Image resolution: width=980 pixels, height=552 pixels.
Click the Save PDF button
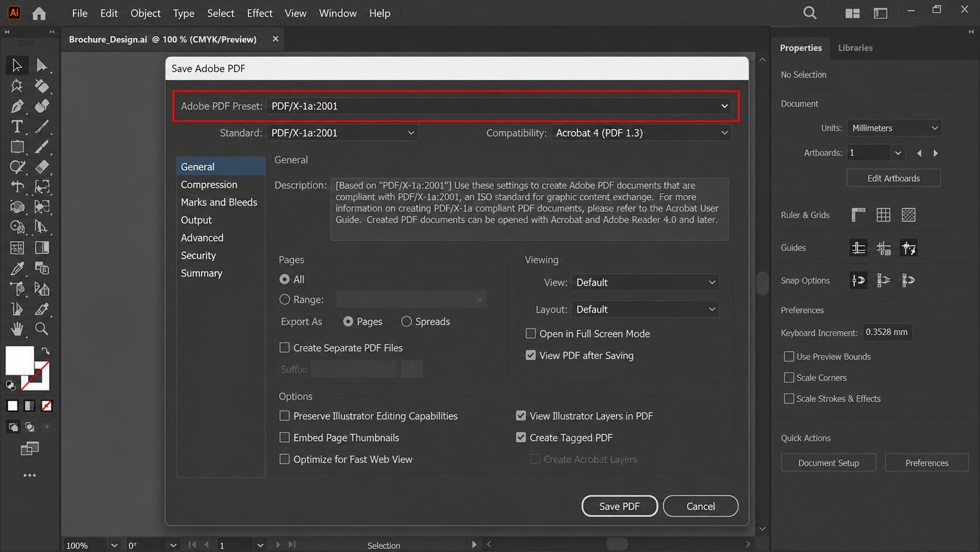point(620,506)
